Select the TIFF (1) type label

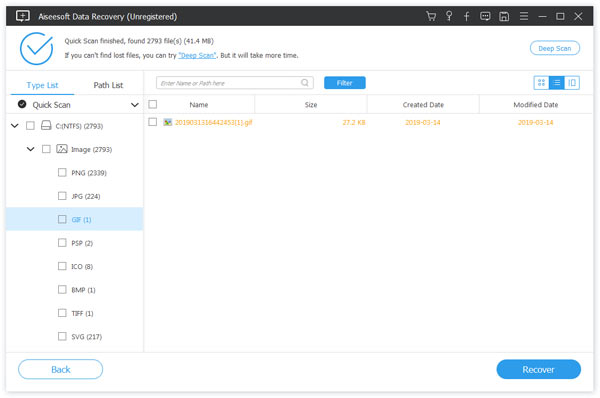(x=82, y=313)
